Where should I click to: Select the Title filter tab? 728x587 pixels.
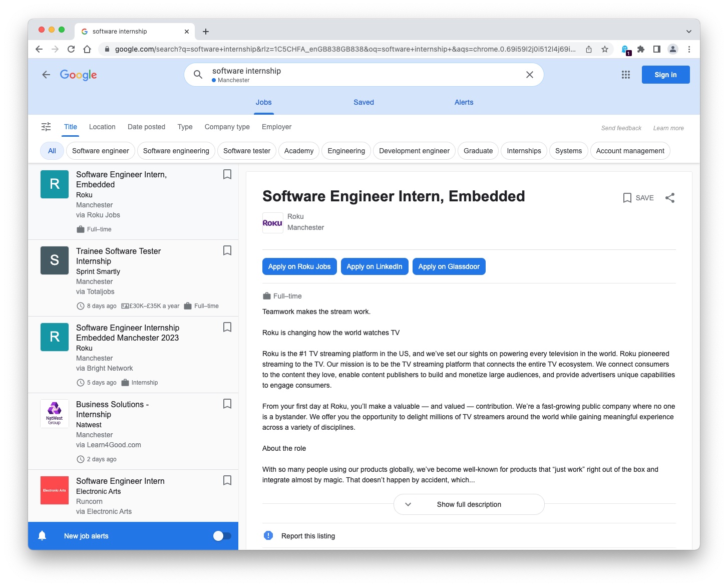coord(71,127)
